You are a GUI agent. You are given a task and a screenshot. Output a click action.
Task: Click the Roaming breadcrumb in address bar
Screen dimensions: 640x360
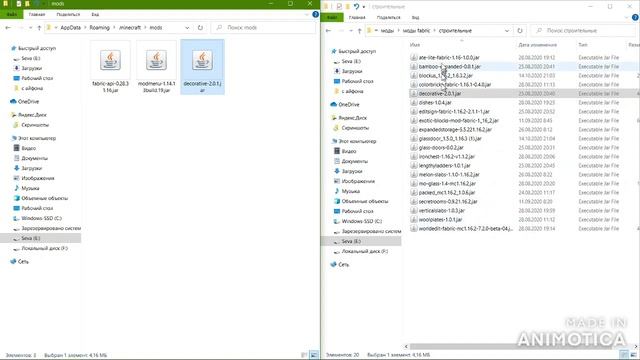(100, 28)
